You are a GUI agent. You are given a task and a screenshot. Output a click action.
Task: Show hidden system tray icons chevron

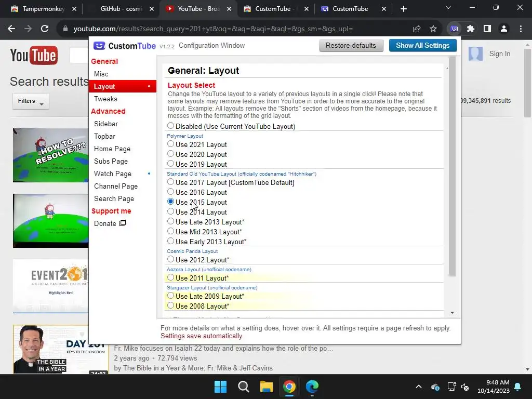pyautogui.click(x=419, y=387)
